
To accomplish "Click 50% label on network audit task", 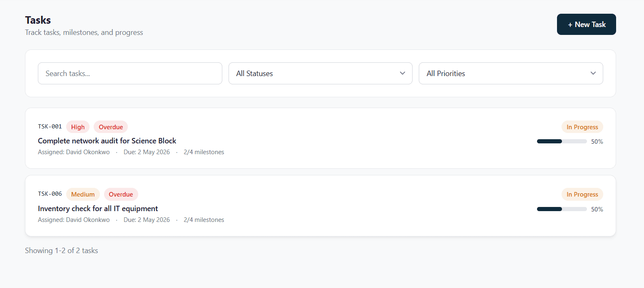I will click(x=597, y=142).
